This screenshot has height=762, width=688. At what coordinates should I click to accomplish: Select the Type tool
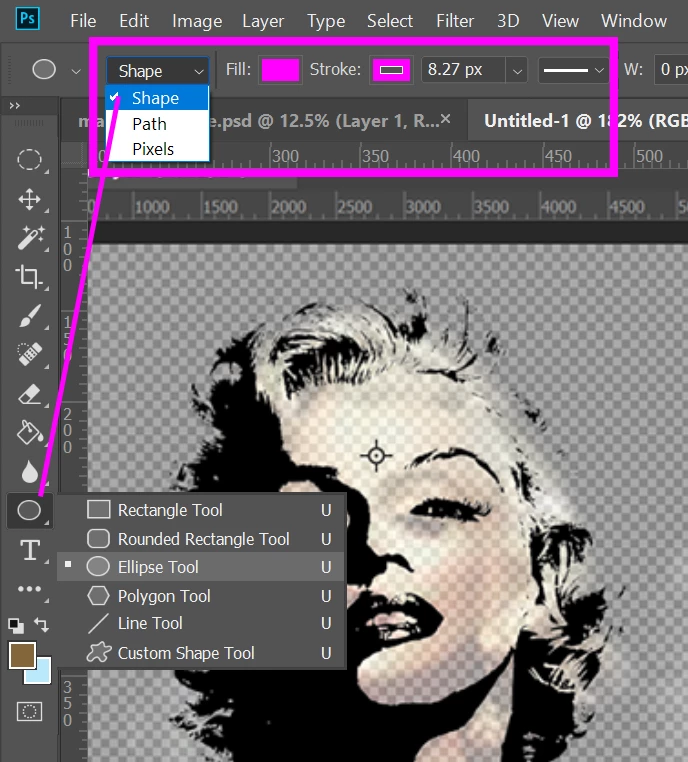pos(30,550)
